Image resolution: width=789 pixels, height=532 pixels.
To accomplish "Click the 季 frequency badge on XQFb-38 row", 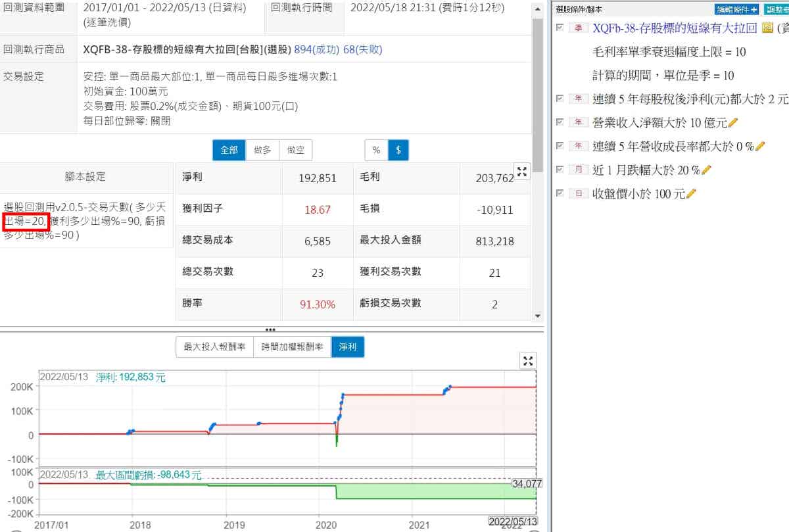I will 578,28.
